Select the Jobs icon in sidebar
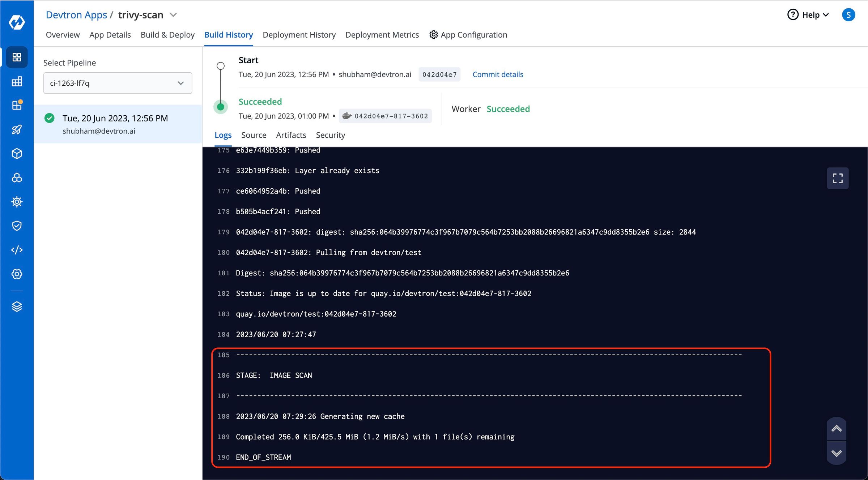The height and width of the screenshot is (480, 868). coord(17,81)
